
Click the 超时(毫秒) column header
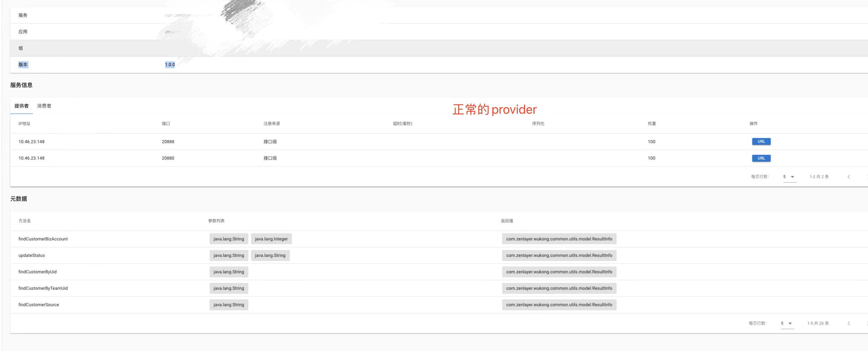coord(402,124)
